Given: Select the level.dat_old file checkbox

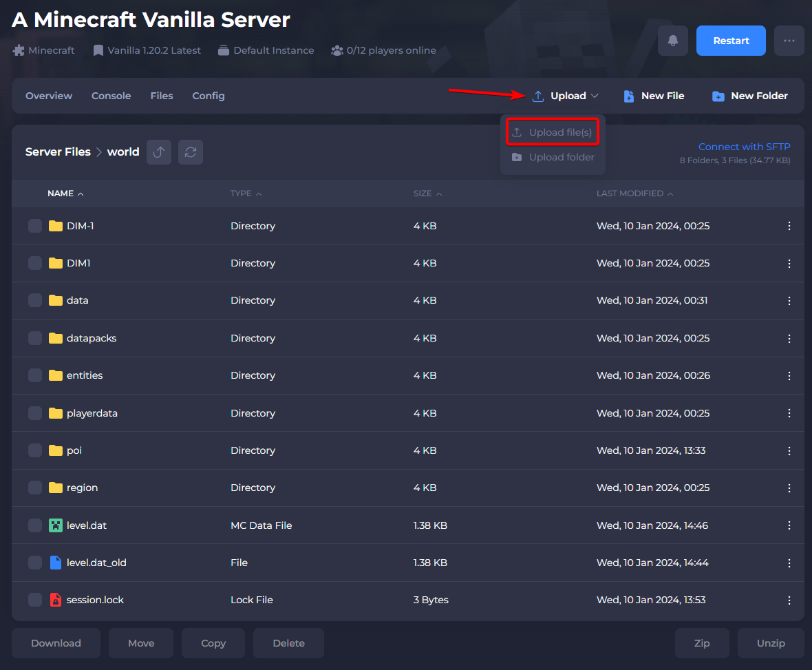Looking at the screenshot, I should coord(34,563).
